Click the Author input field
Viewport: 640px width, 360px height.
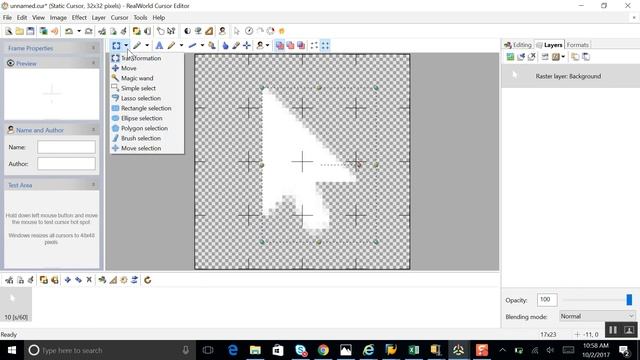[67, 164]
